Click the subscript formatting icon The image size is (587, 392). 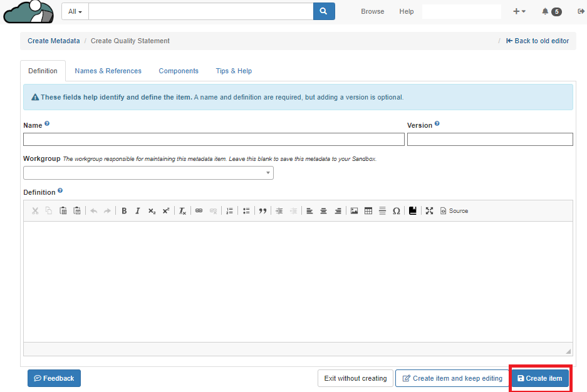pos(152,211)
